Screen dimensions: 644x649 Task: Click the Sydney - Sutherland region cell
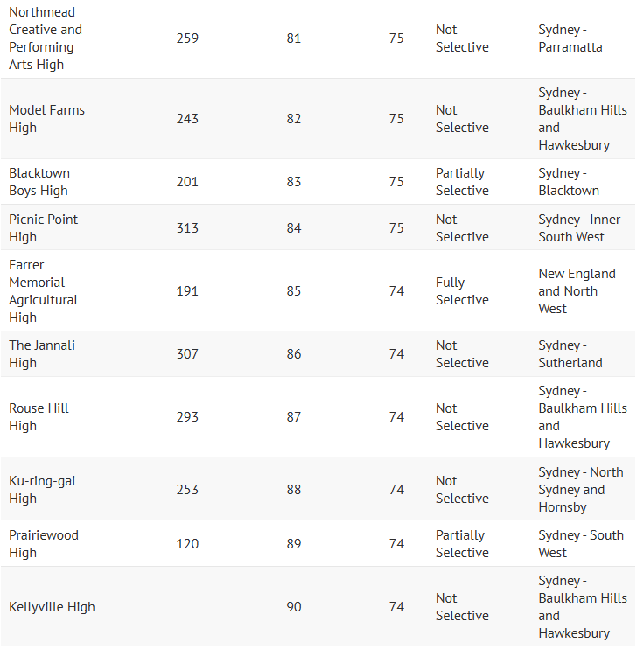(570, 354)
